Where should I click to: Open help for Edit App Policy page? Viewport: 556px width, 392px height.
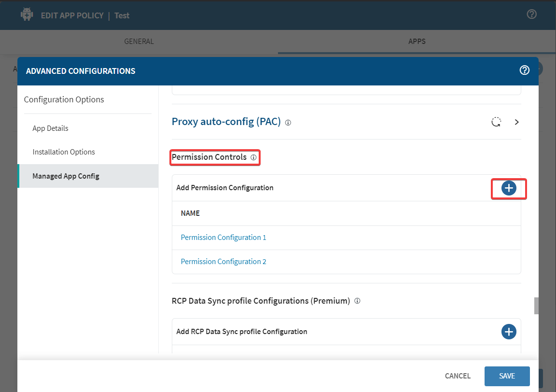[531, 14]
